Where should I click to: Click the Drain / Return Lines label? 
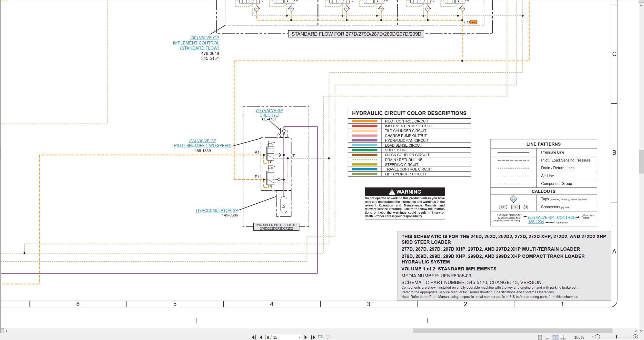pos(558,168)
